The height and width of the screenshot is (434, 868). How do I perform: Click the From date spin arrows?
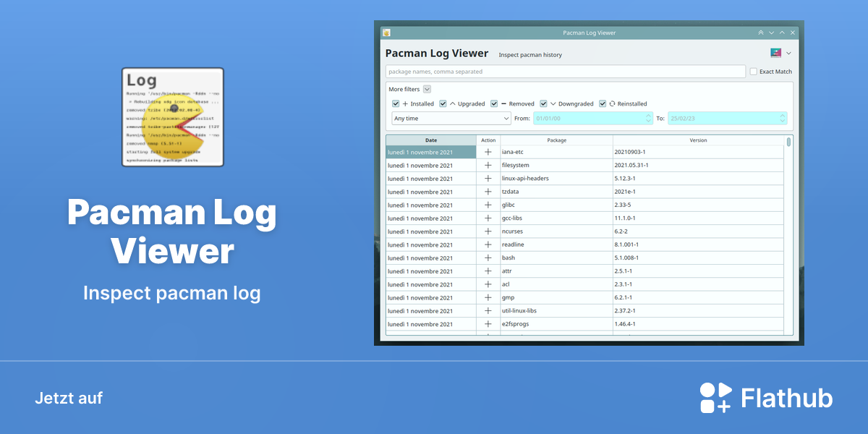tap(648, 118)
